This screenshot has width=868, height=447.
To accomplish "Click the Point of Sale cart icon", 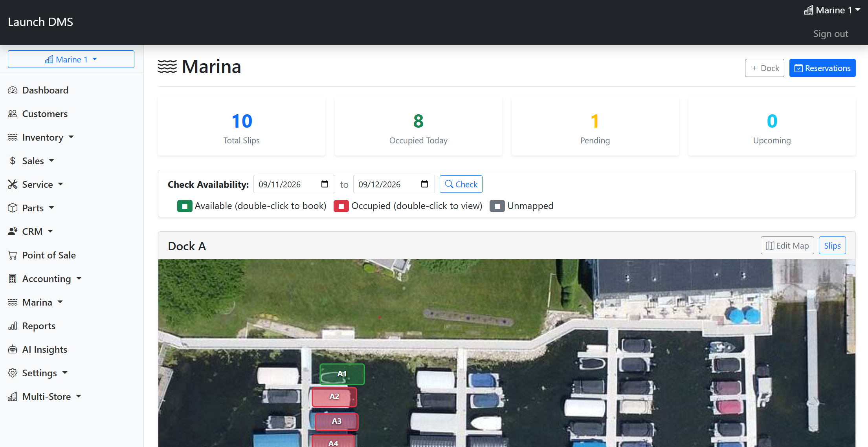I will [13, 255].
